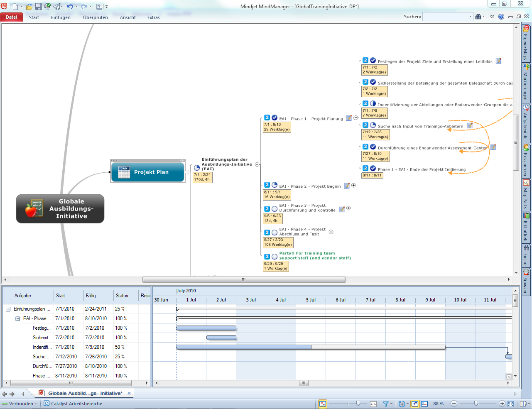532x409 pixels.
Task: Click the binoculars search icon
Action: click(x=478, y=17)
